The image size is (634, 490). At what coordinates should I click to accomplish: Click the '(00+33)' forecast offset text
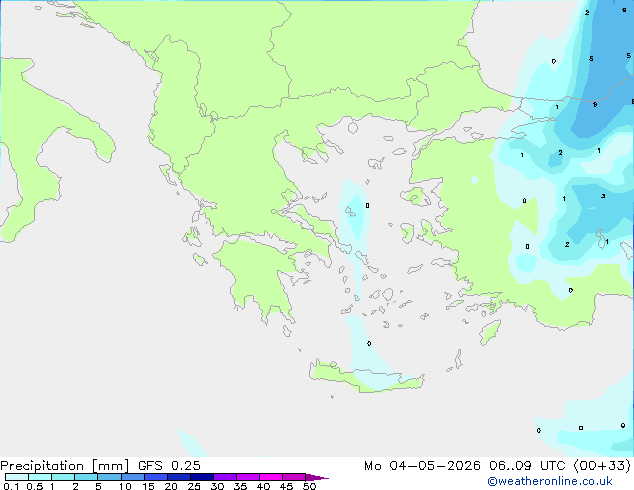tap(602, 466)
